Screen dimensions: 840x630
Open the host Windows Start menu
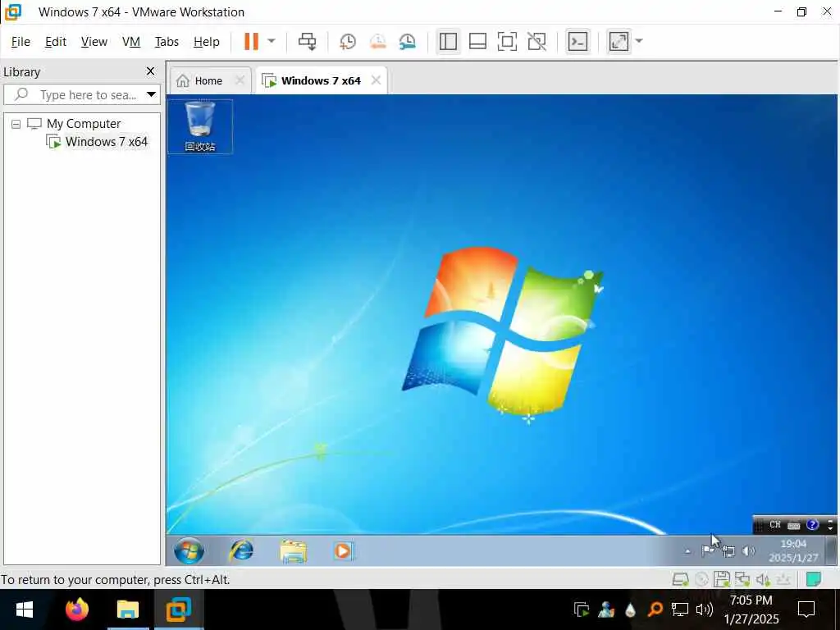(x=25, y=609)
